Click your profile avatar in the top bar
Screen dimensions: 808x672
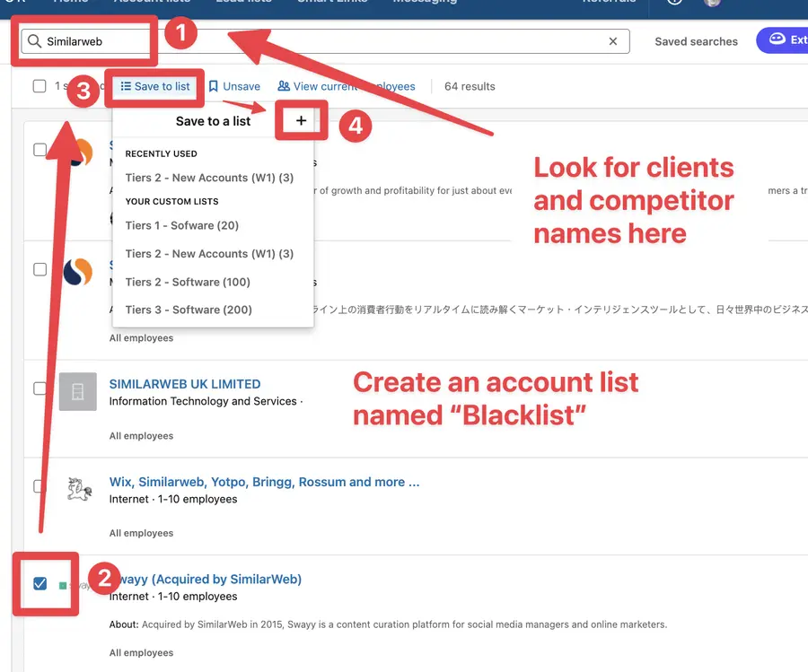coord(712,4)
